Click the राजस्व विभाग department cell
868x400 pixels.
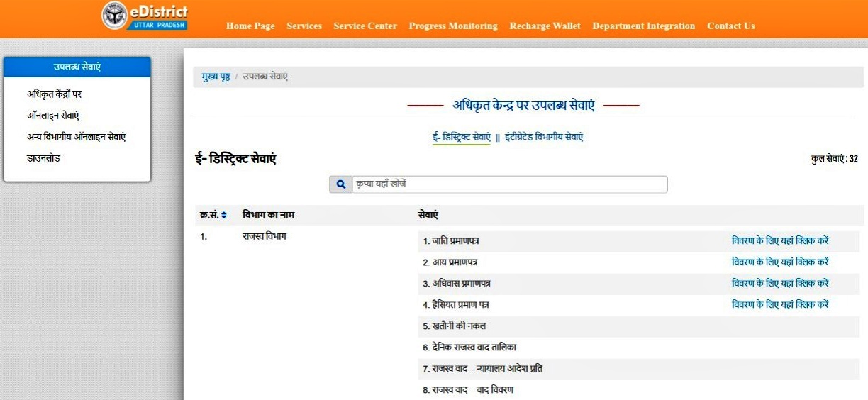[x=264, y=236]
